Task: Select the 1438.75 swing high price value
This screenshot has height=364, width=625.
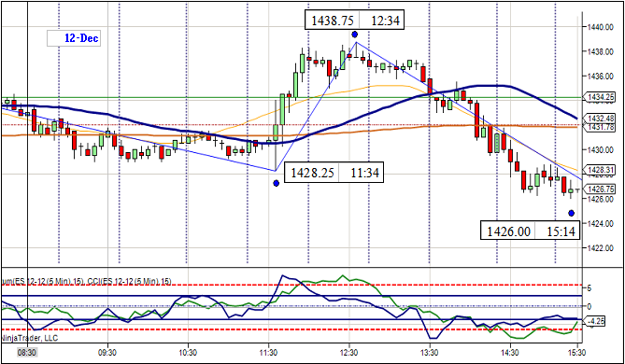Action: [332, 21]
